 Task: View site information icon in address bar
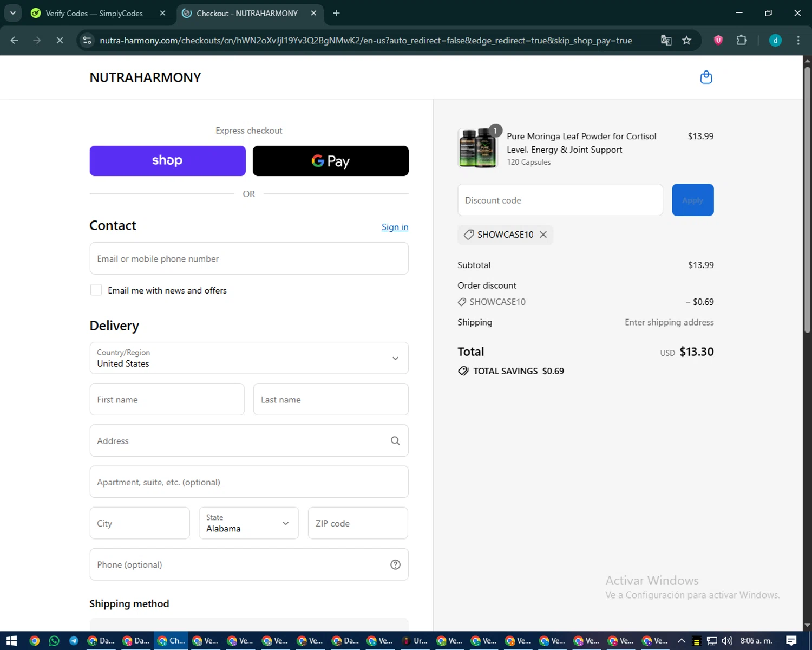click(x=87, y=40)
